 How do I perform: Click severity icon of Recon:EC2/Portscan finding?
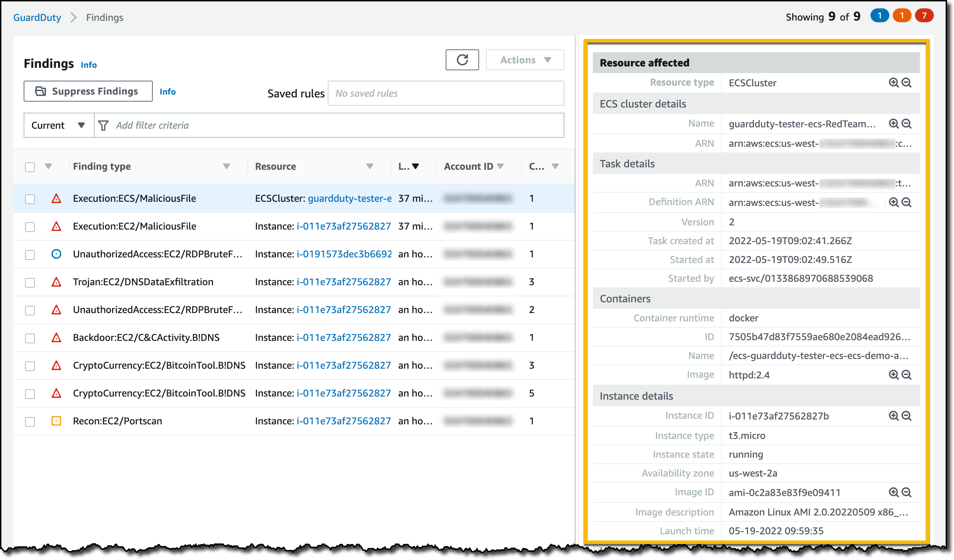[56, 421]
